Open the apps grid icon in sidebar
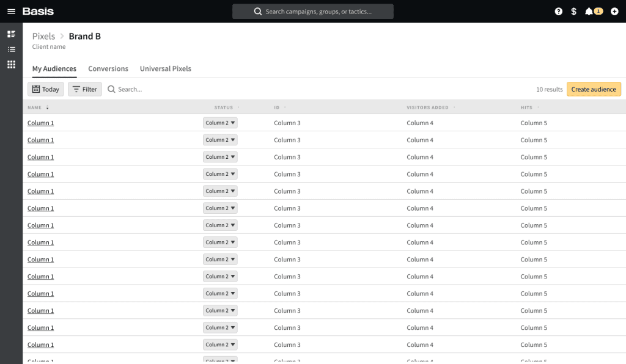This screenshot has width=626, height=364. click(x=11, y=65)
